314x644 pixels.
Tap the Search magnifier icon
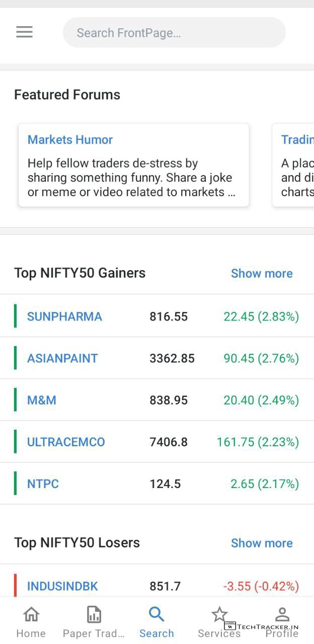pos(156,614)
